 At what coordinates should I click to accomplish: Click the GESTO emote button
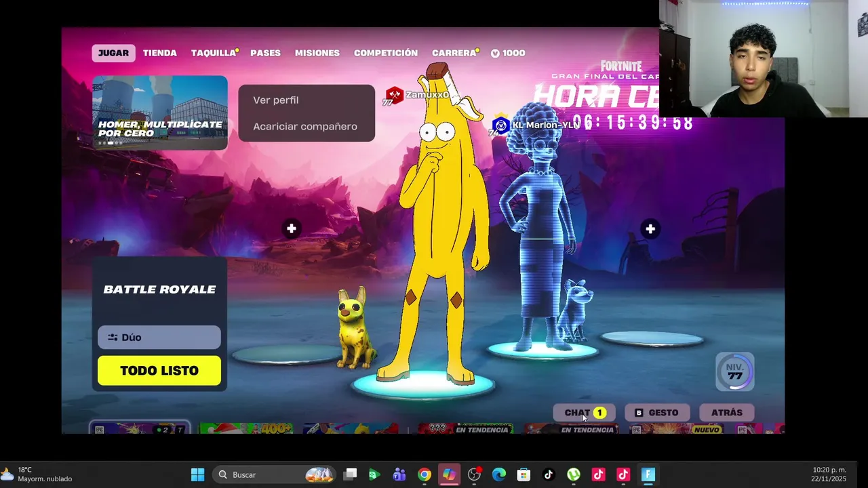(x=657, y=413)
